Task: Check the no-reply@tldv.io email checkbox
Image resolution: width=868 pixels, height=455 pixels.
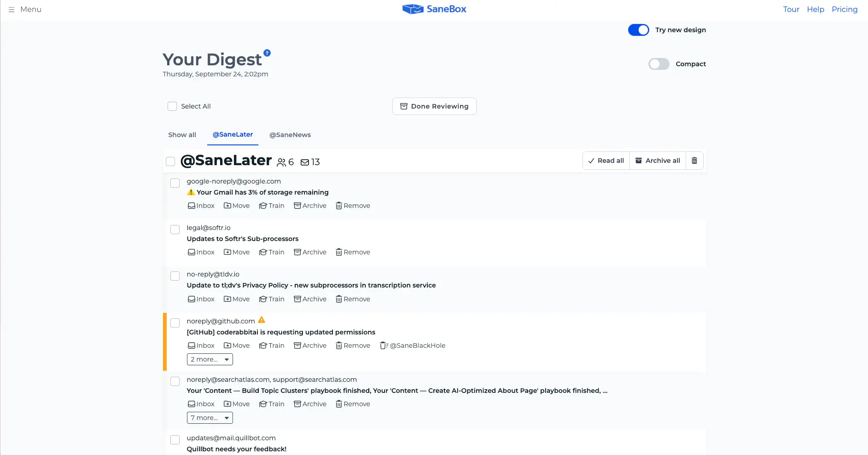Action: pos(175,276)
